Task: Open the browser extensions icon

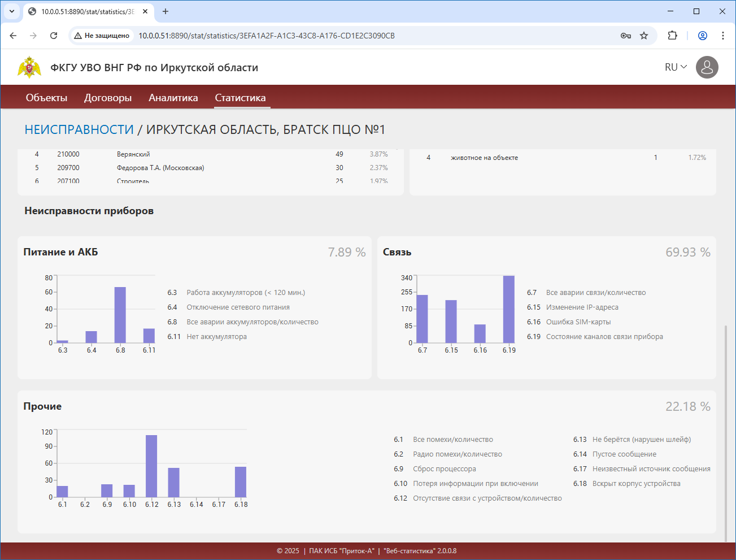Action: (672, 36)
